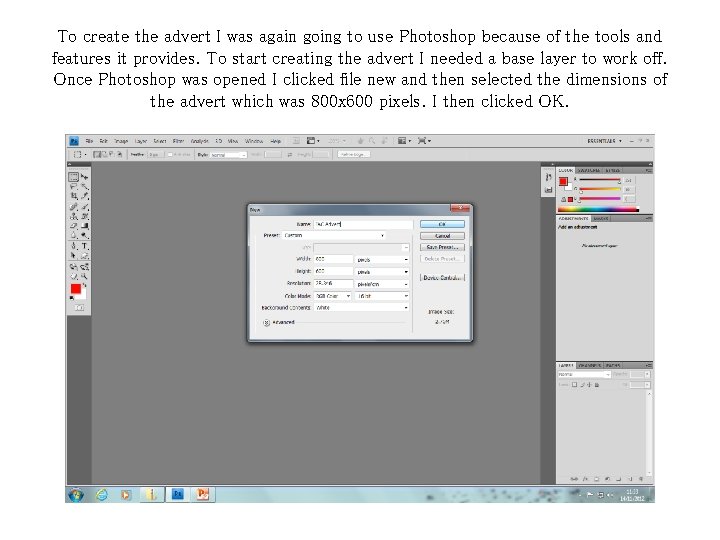Select the Move tool
Image resolution: width=720 pixels, height=540 pixels.
(x=84, y=177)
